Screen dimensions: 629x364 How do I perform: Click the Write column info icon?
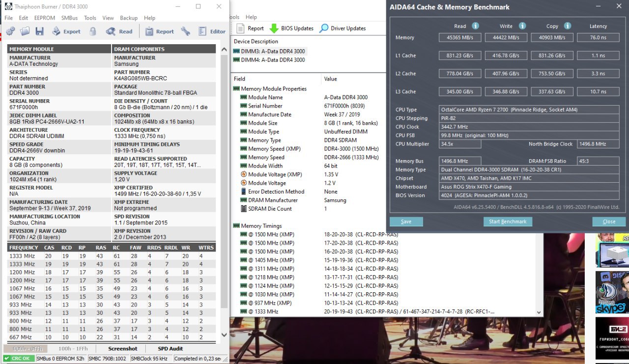(x=522, y=26)
